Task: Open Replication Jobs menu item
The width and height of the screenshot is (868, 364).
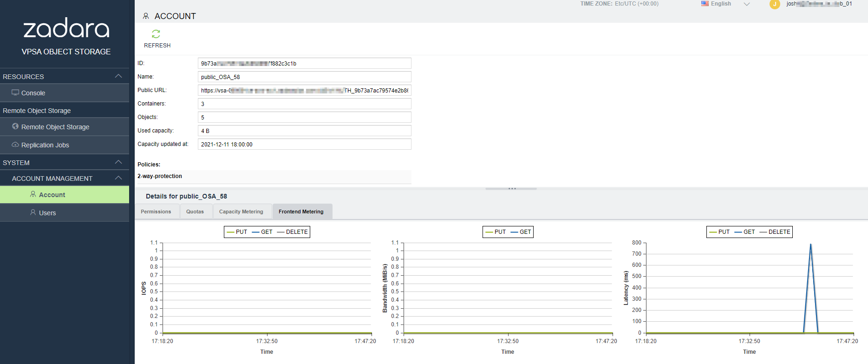Action: [65, 145]
